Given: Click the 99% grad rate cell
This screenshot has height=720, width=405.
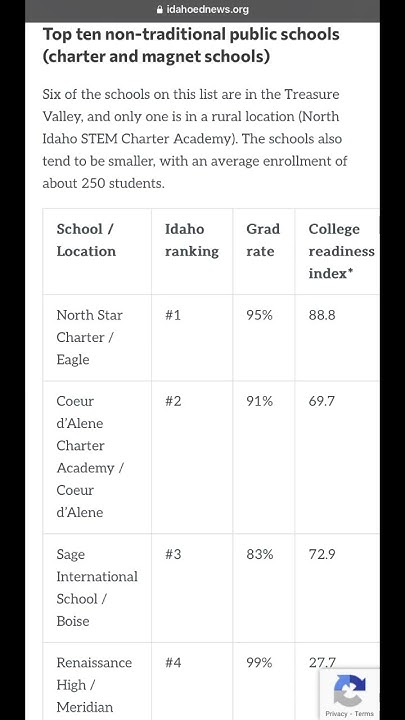Looking at the screenshot, I should 264,681.
